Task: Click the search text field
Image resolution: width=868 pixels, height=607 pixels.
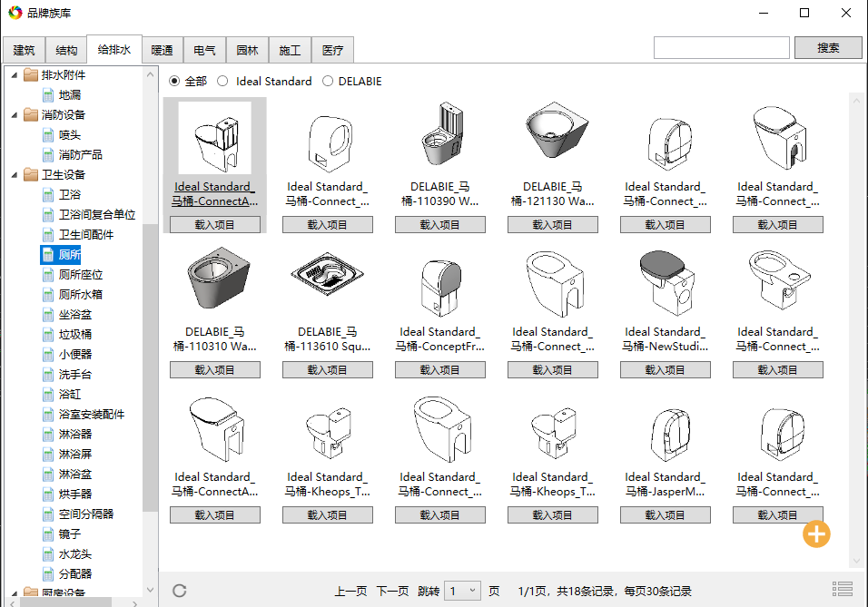Action: point(721,48)
